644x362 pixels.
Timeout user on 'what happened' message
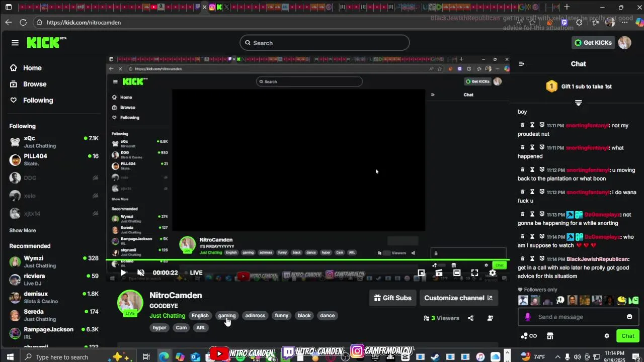click(x=532, y=147)
